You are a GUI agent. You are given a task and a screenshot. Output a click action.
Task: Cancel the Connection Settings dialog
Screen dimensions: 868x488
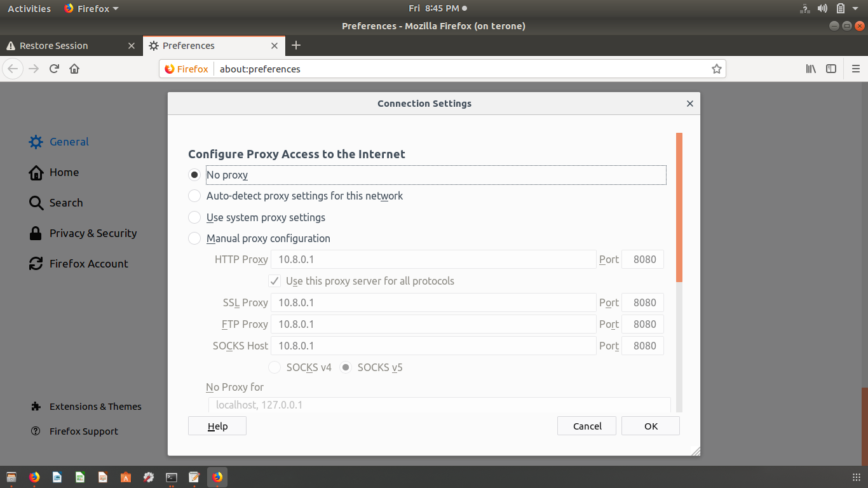[x=587, y=426]
